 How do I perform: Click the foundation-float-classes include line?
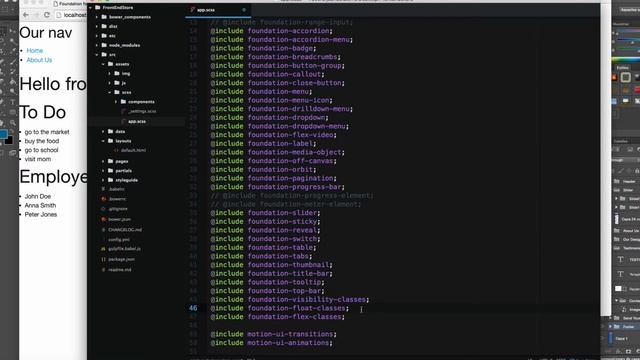[280, 308]
